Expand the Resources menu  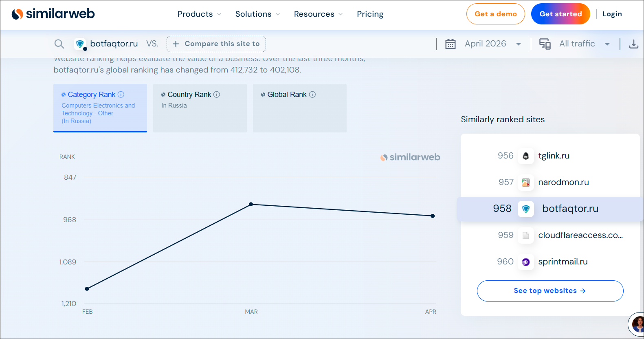click(319, 14)
